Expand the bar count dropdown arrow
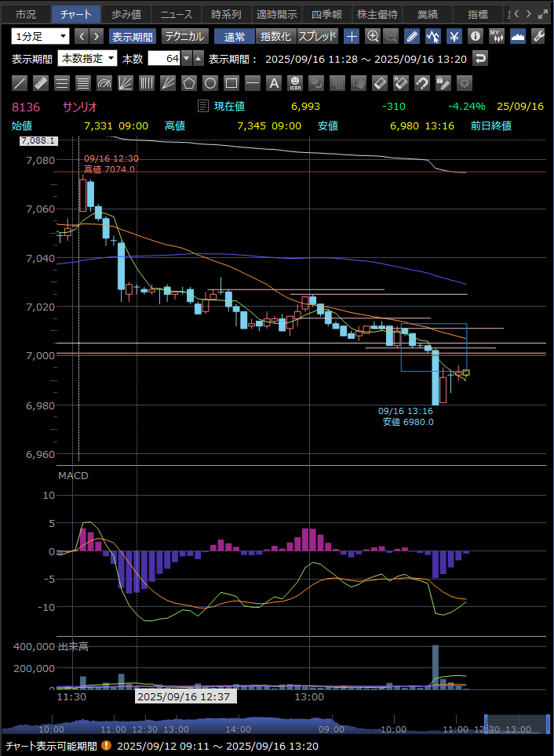Screen dimensions: 554x756 pos(186,58)
